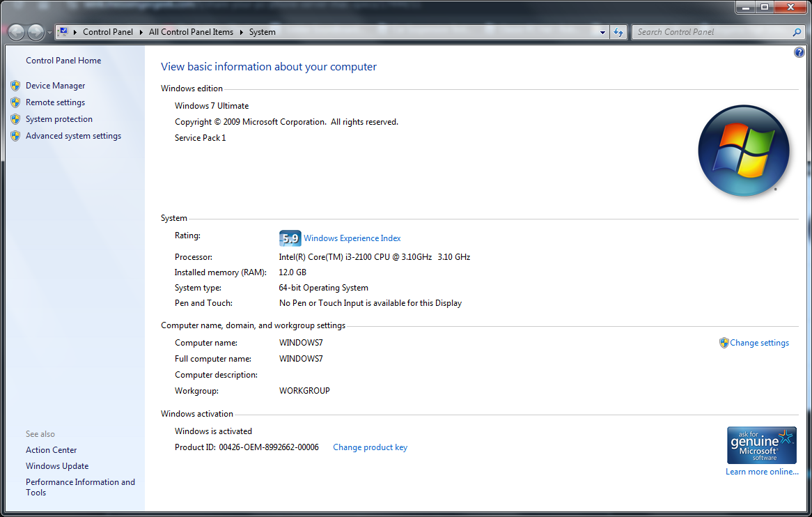Expand the arrow after Control Panel breadcrumb
This screenshot has height=517, width=812.
point(141,32)
